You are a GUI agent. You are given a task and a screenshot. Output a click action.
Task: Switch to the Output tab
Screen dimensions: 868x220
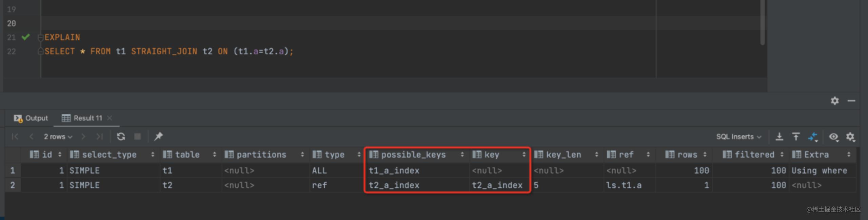click(x=31, y=118)
